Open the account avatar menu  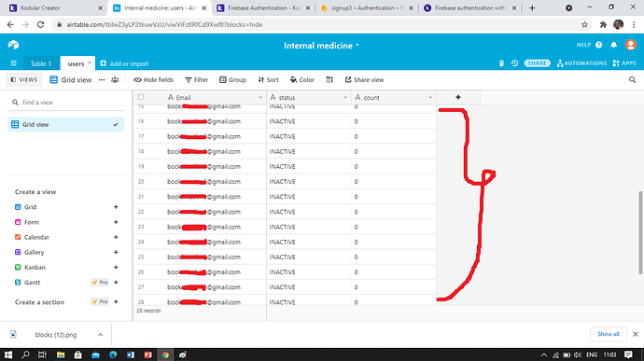[630, 45]
